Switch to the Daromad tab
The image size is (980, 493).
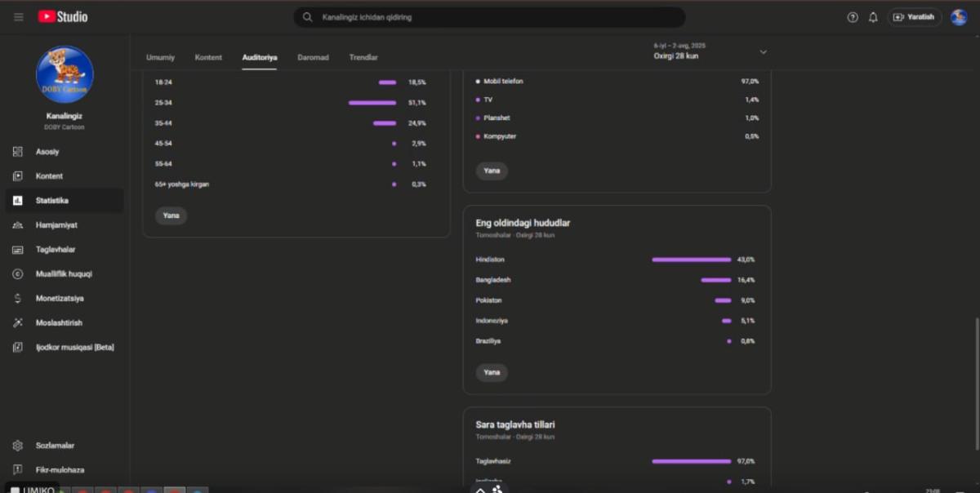tap(313, 57)
